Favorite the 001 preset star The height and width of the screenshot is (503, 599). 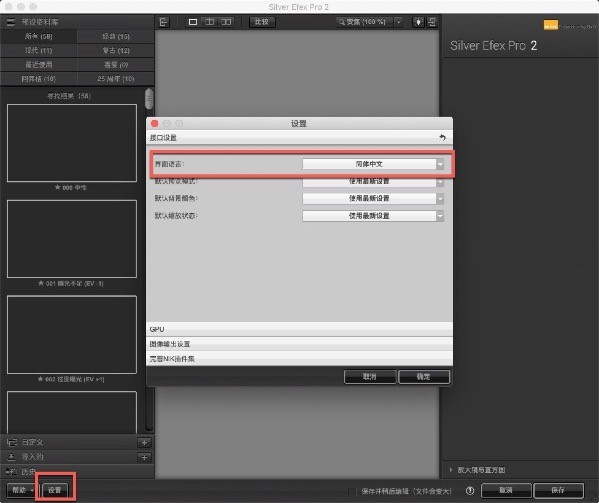click(41, 283)
